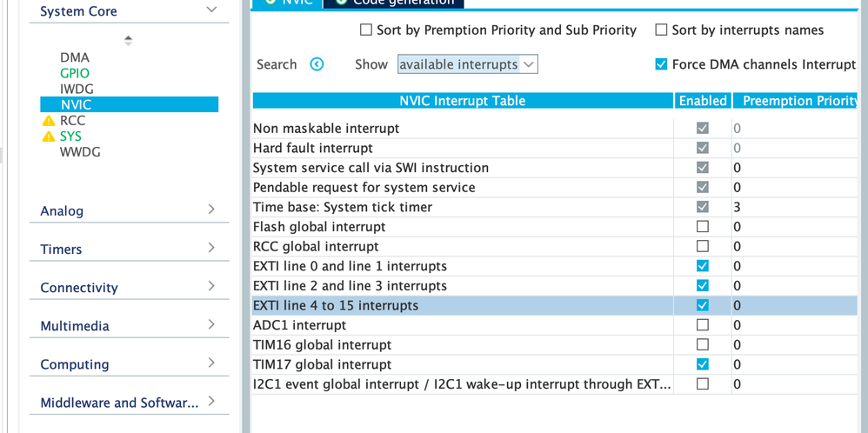Enable Sort by Premption Priority and Sub Priority
This screenshot has height=433, width=868.
(x=366, y=30)
